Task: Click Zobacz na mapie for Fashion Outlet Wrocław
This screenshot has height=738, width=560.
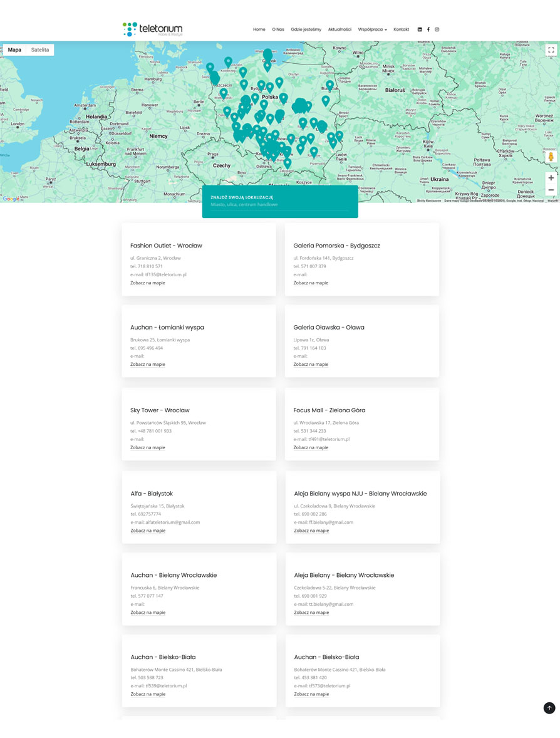Action: [147, 283]
